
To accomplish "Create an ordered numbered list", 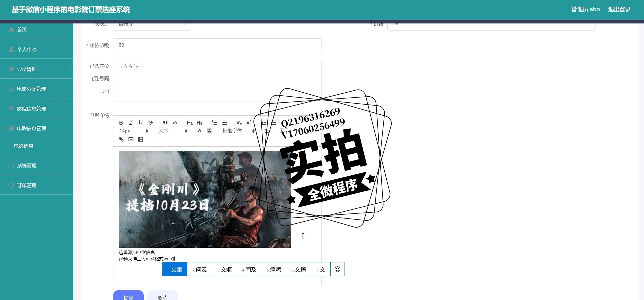I will [214, 123].
